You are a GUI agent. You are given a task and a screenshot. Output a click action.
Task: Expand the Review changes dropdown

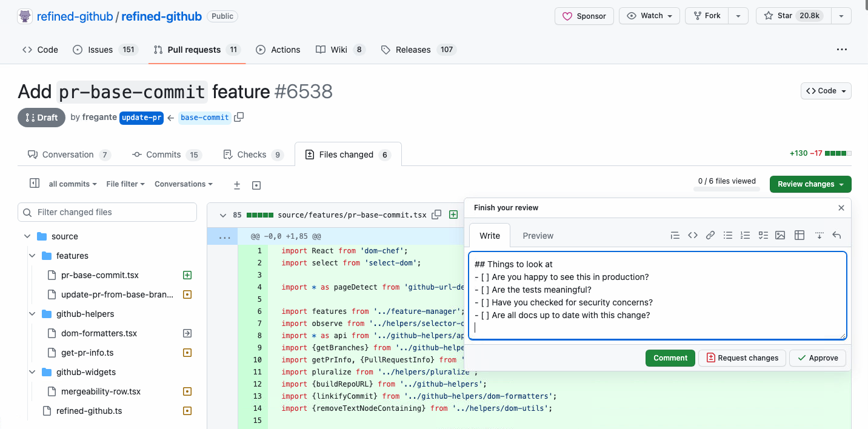(x=810, y=184)
